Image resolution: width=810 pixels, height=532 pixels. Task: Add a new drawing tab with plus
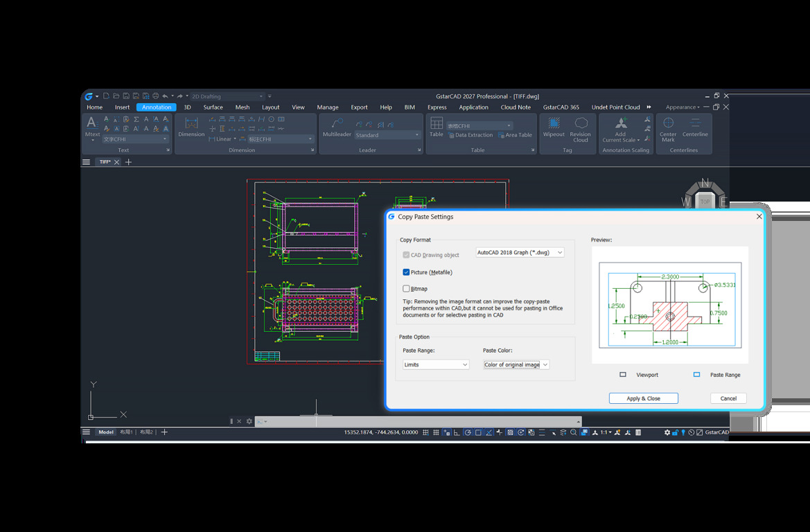tap(129, 162)
